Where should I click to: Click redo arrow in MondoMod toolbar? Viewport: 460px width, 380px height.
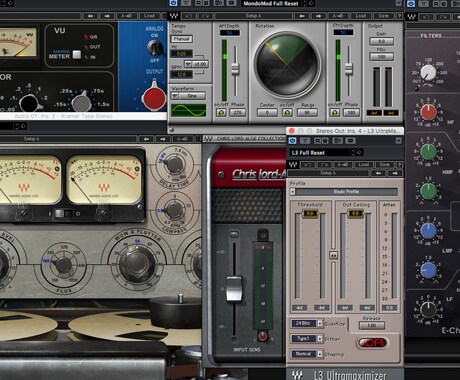[206, 16]
